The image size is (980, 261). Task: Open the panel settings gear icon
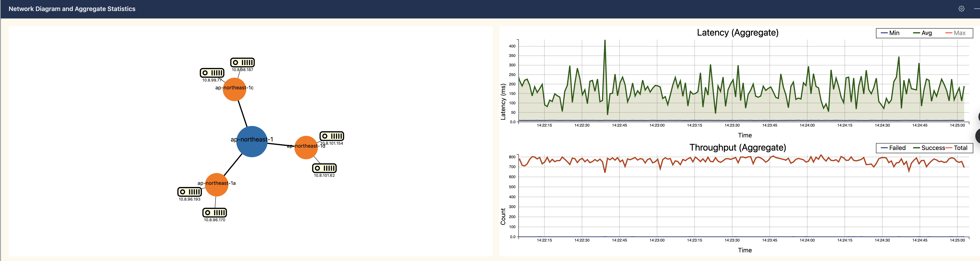tap(961, 9)
